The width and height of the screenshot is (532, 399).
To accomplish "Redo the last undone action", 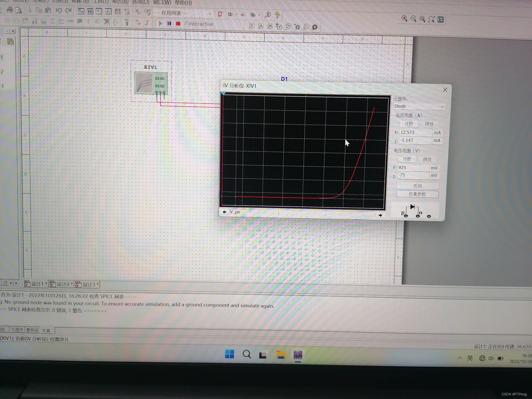I will [68, 11].
